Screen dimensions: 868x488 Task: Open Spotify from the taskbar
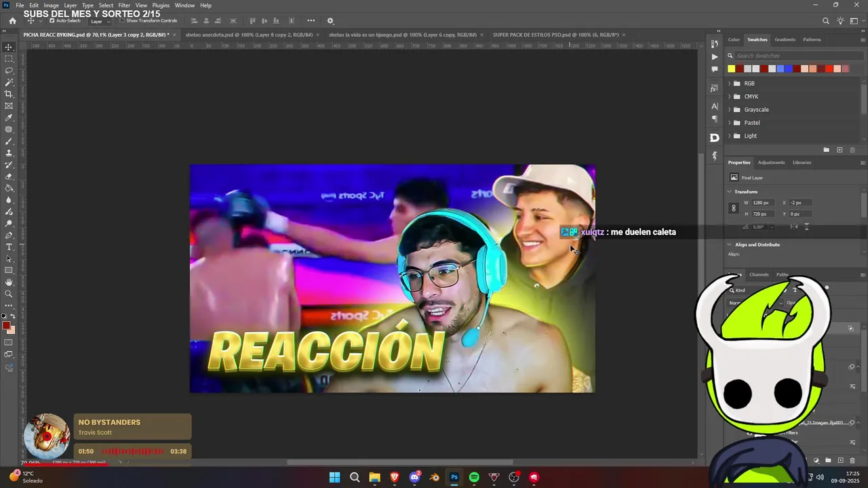(474, 477)
